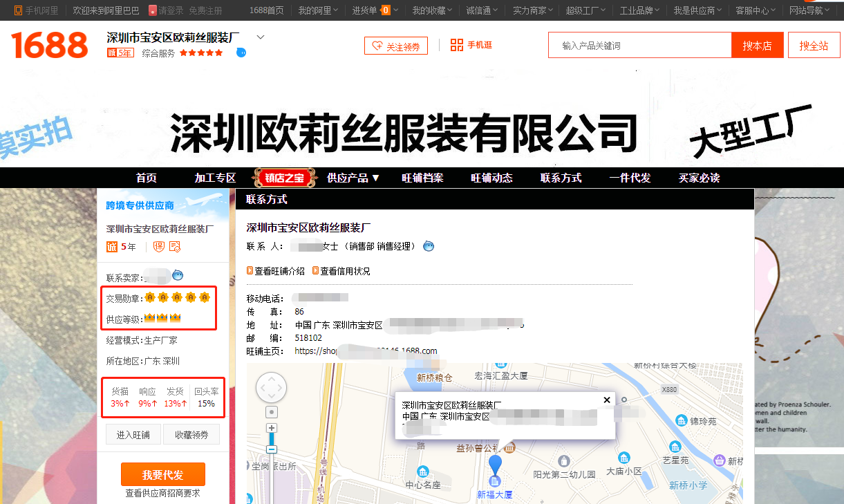This screenshot has height=504, width=844.
Task: Click the map zoom level slider
Action: [272, 438]
